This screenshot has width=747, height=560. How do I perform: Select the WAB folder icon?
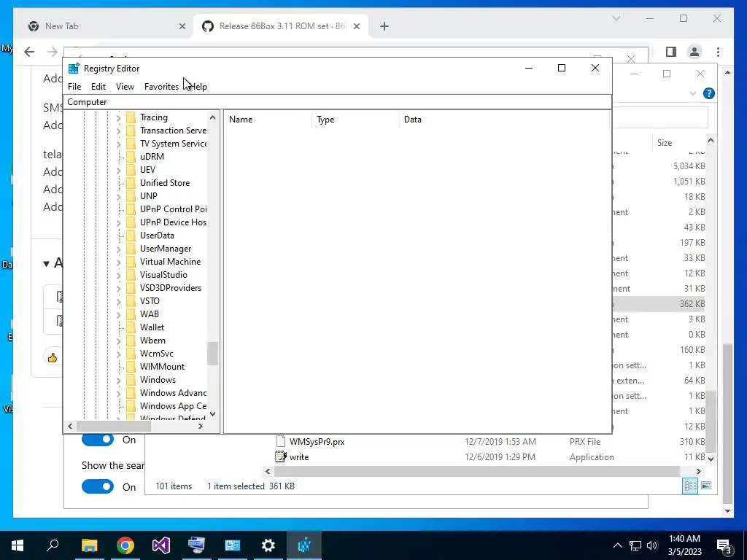[x=131, y=314]
